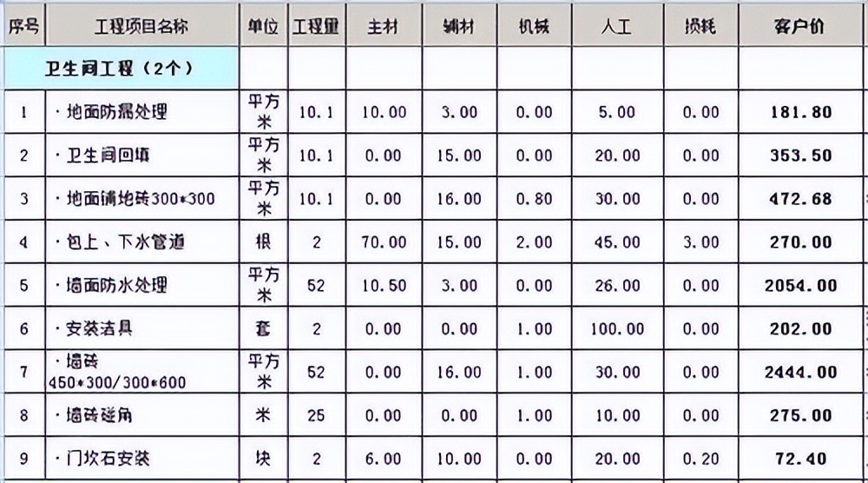Select the 卫生间回填 item name cell
Viewport: 868px width, 483px height.
(108, 155)
